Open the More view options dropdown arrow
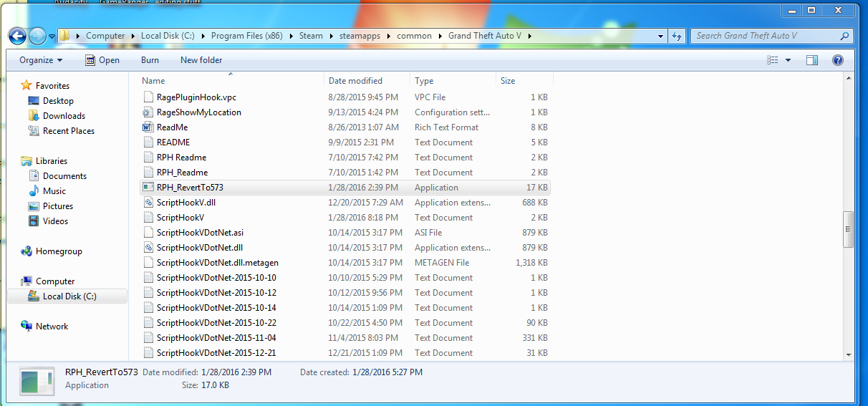 pos(788,60)
